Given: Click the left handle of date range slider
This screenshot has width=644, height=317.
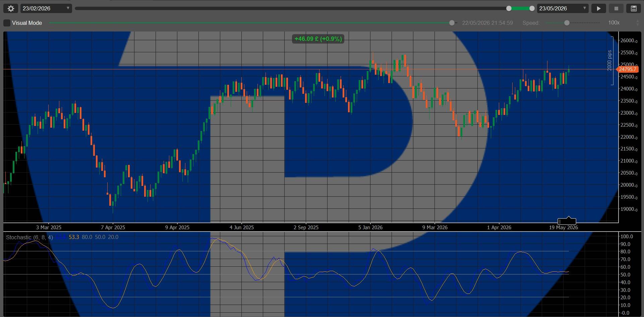Looking at the screenshot, I should click(x=509, y=8).
